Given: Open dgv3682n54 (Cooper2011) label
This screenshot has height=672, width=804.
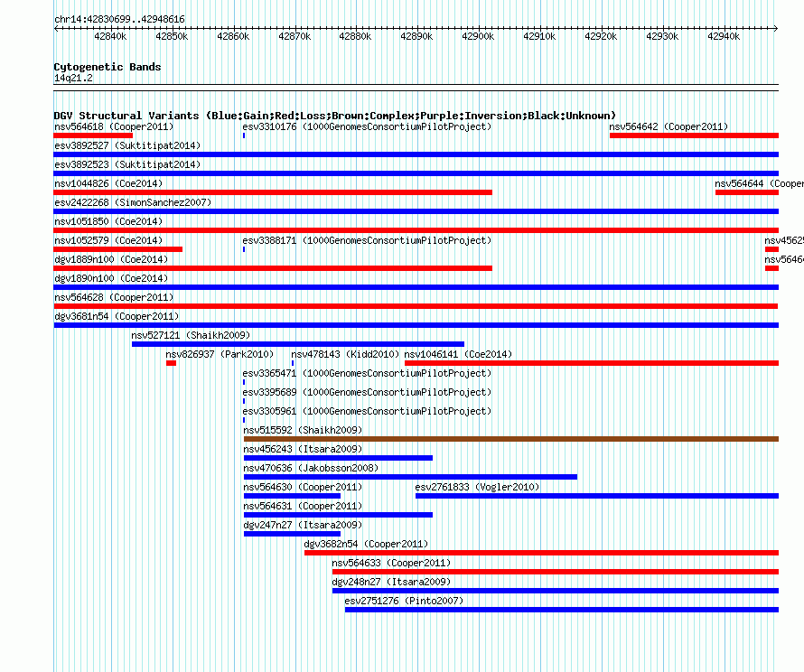Looking at the screenshot, I should [366, 544].
